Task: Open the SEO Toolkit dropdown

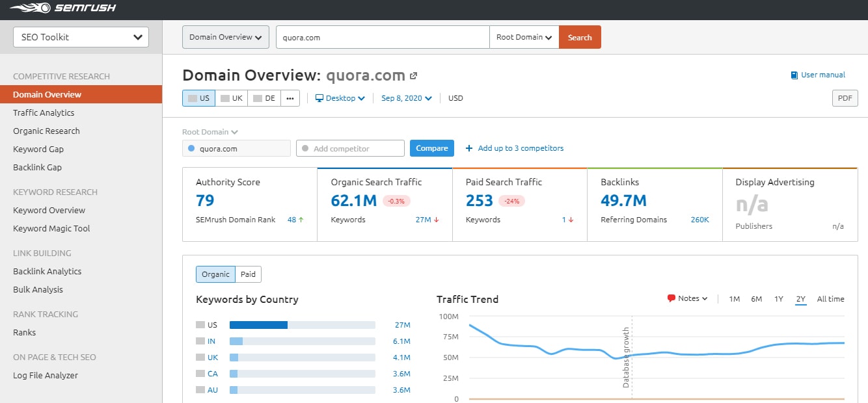Action: tap(81, 37)
